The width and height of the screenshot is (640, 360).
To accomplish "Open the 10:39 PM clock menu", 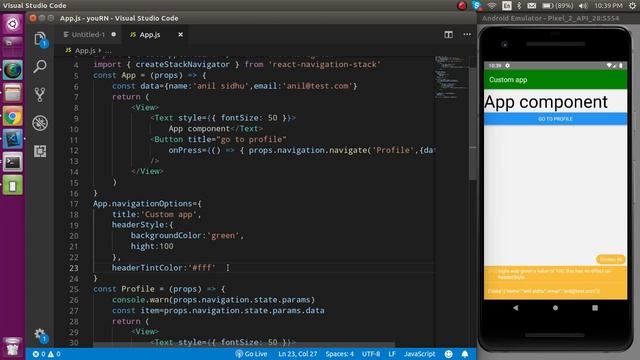I will 608,5.
